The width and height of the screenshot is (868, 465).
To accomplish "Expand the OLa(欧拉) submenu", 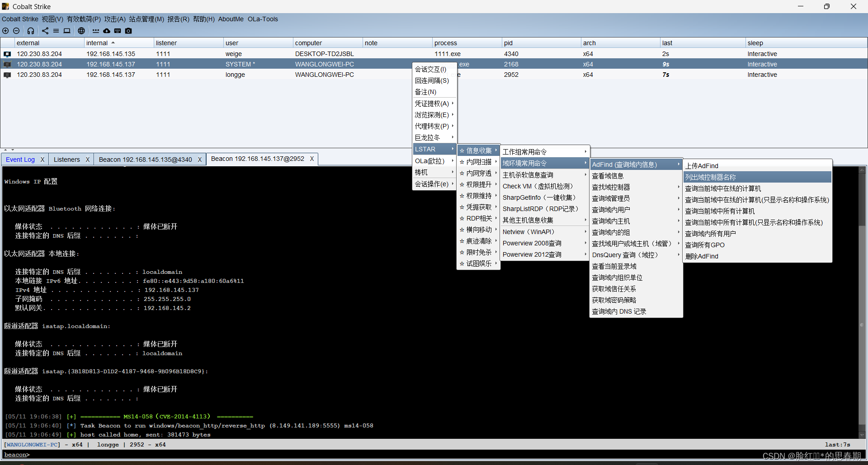I will pyautogui.click(x=434, y=161).
